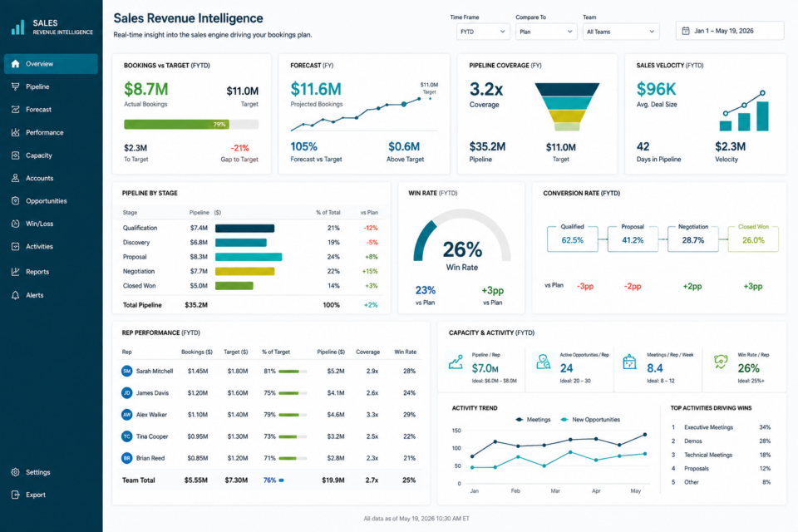Click the New Opportunities legend entry
The height and width of the screenshot is (532, 798).
tap(590, 420)
